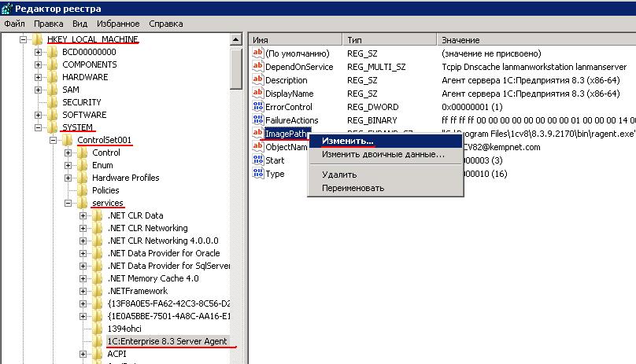The image size is (636, 364).
Task: Open the Справка menu
Action: pos(166,24)
